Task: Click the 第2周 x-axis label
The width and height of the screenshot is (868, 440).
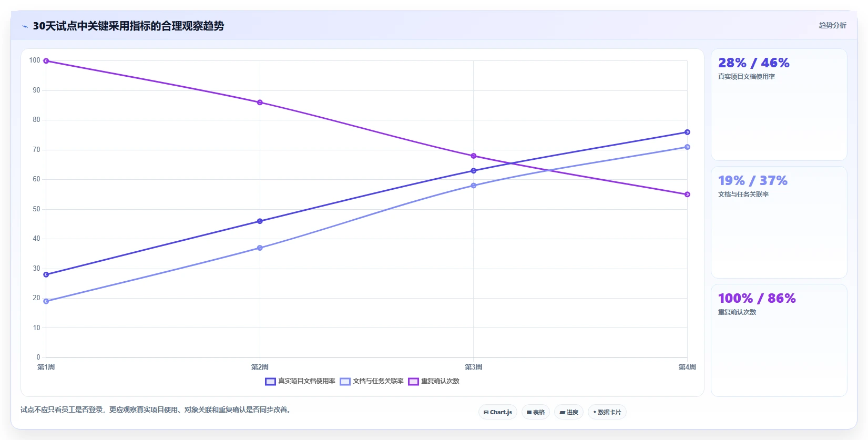Action: tap(260, 367)
